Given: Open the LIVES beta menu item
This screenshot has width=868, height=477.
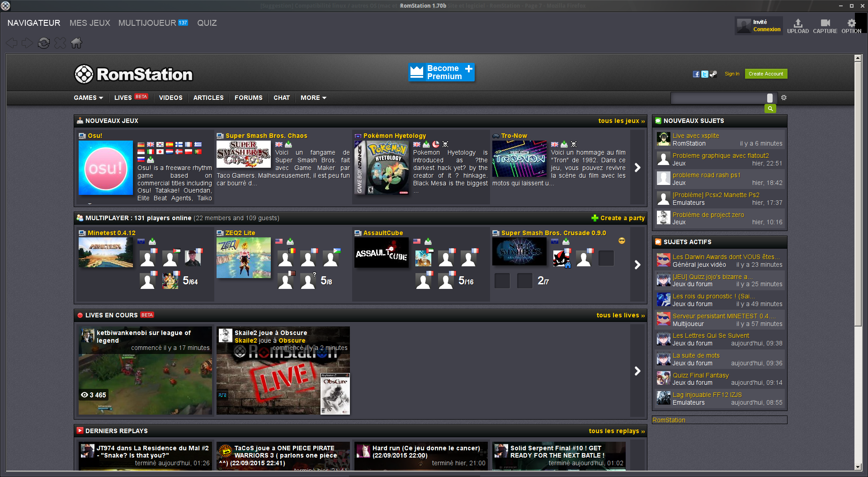Looking at the screenshot, I should tap(131, 98).
